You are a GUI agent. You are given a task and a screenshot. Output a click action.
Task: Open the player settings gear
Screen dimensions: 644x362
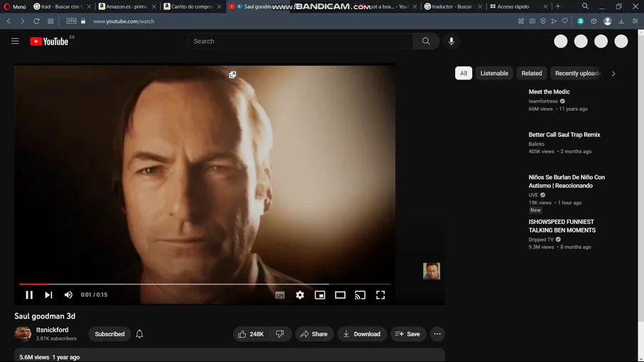click(300, 295)
